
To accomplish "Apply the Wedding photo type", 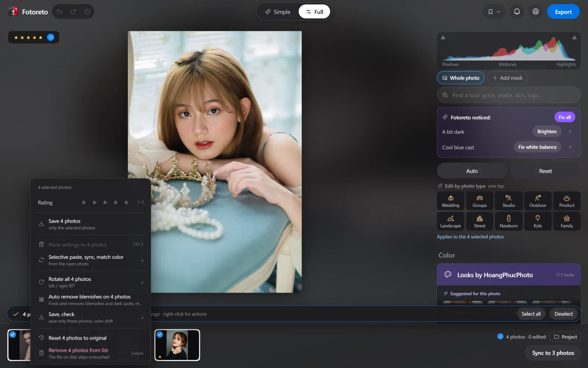I will pos(451,201).
